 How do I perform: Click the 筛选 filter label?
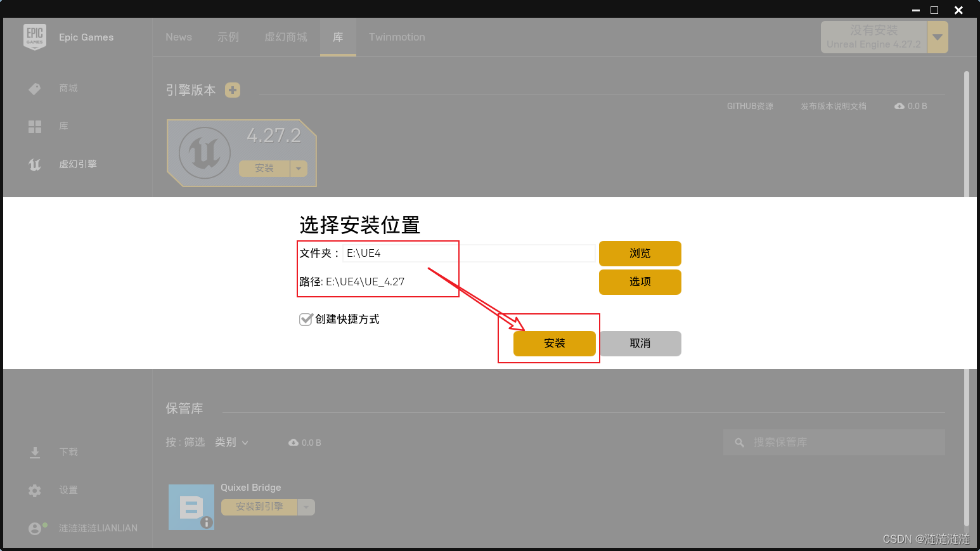tap(195, 442)
